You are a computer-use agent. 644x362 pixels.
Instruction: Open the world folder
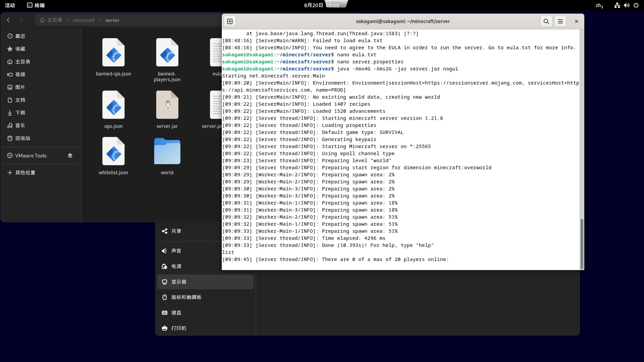click(x=167, y=152)
